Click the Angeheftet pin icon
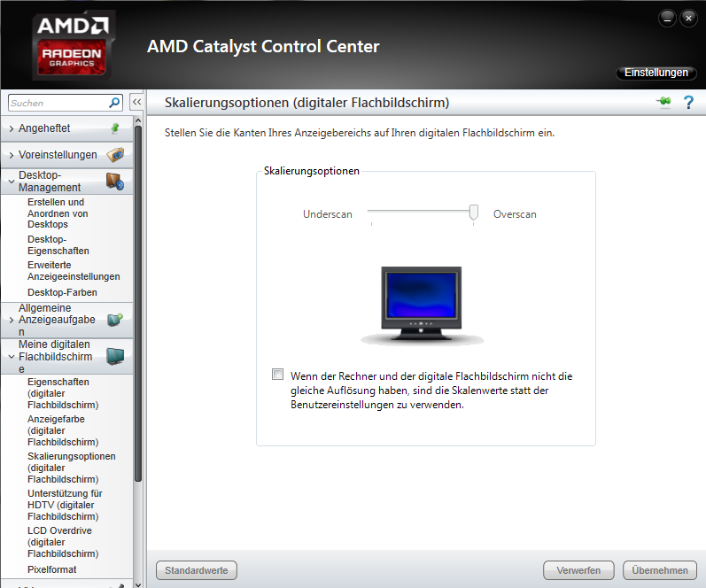The height and width of the screenshot is (588, 706). coord(115,128)
